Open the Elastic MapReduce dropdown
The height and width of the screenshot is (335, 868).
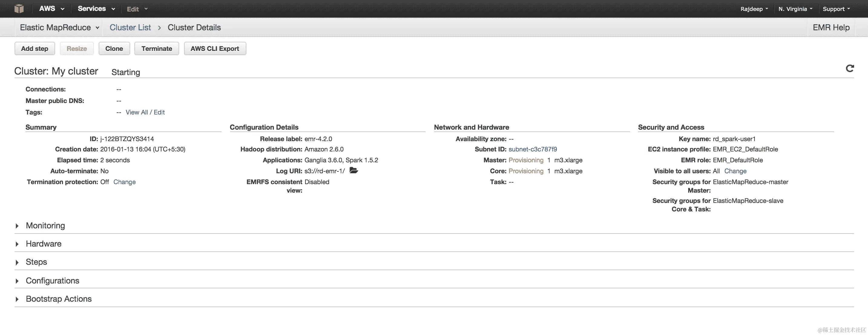[59, 28]
